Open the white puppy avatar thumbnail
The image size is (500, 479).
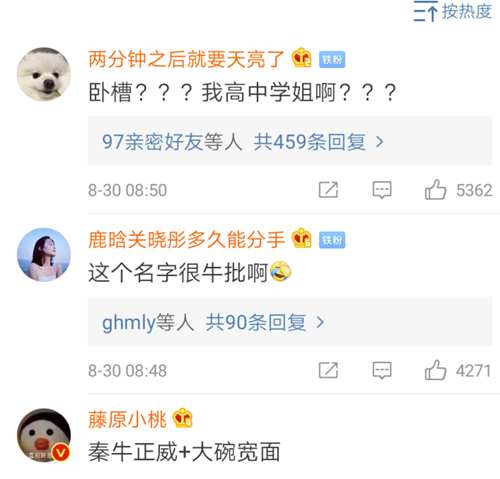(44, 74)
